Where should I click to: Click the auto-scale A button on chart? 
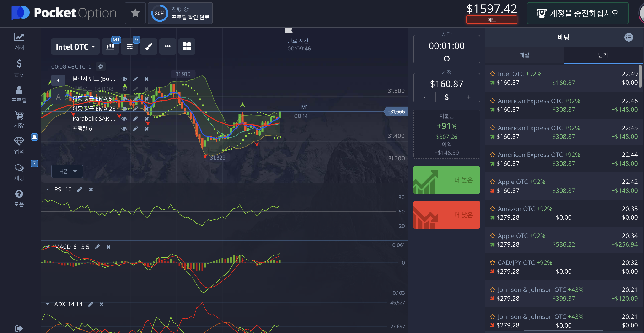click(x=58, y=97)
